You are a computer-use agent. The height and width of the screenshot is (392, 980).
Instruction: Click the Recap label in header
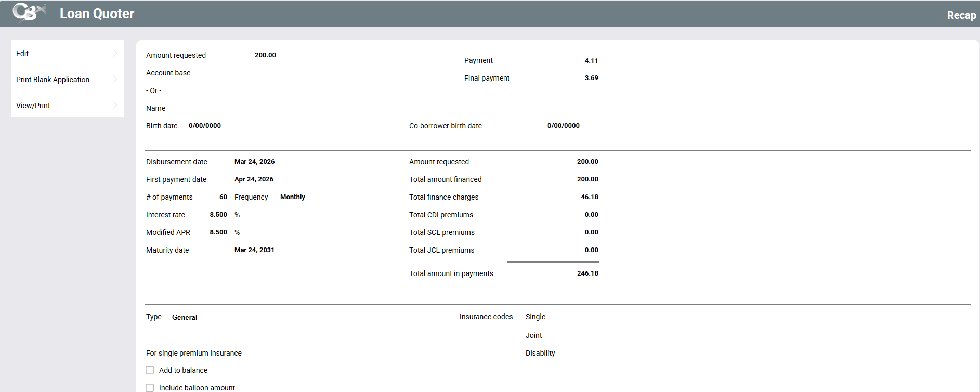[x=961, y=15]
